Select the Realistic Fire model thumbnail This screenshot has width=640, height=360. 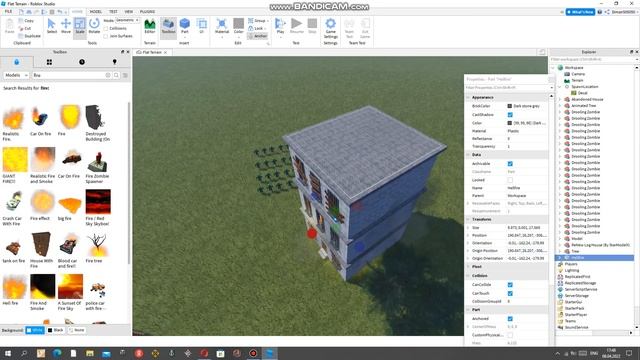[13, 118]
